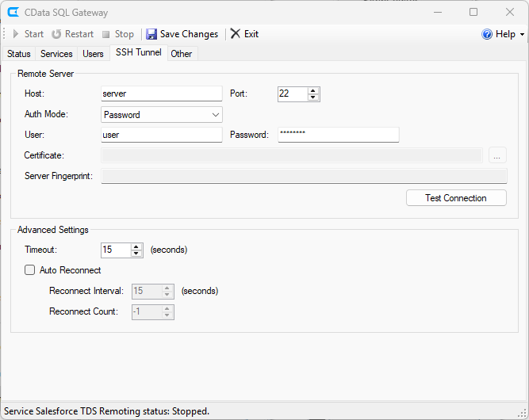Open the Help menu dropdown arrow
The width and height of the screenshot is (529, 420).
click(x=522, y=35)
